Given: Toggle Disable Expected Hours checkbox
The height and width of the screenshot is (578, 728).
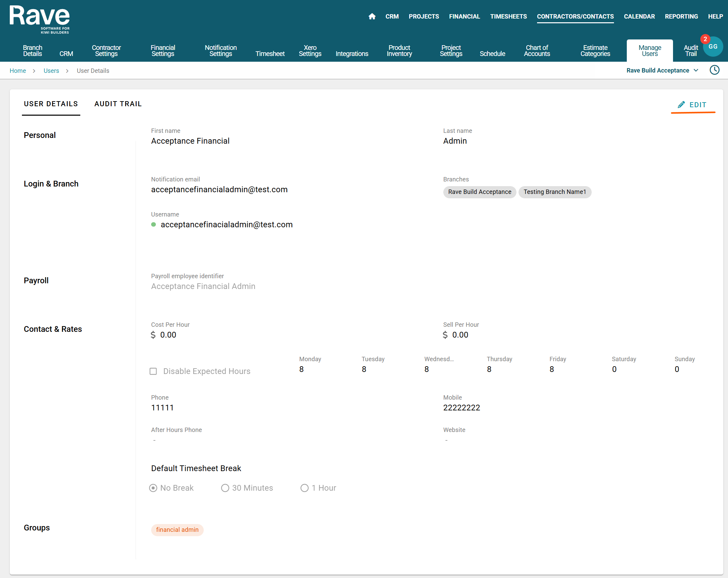Looking at the screenshot, I should click(x=153, y=371).
